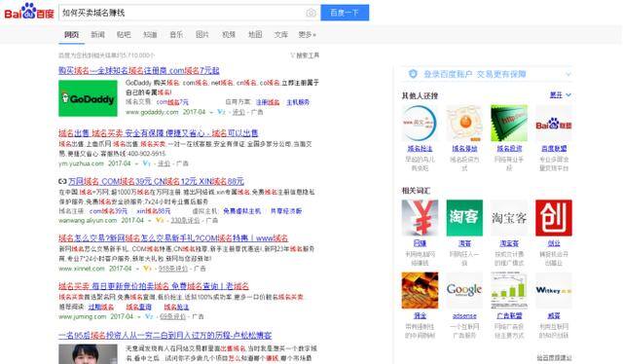Image resolution: width=623 pixels, height=364 pixels.
Task: Click the V badge beside ym.yuzhua.com
Action: coord(147,164)
